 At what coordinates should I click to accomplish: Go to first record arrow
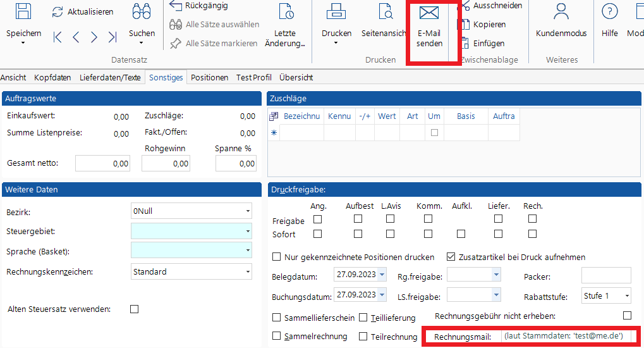pos(58,37)
